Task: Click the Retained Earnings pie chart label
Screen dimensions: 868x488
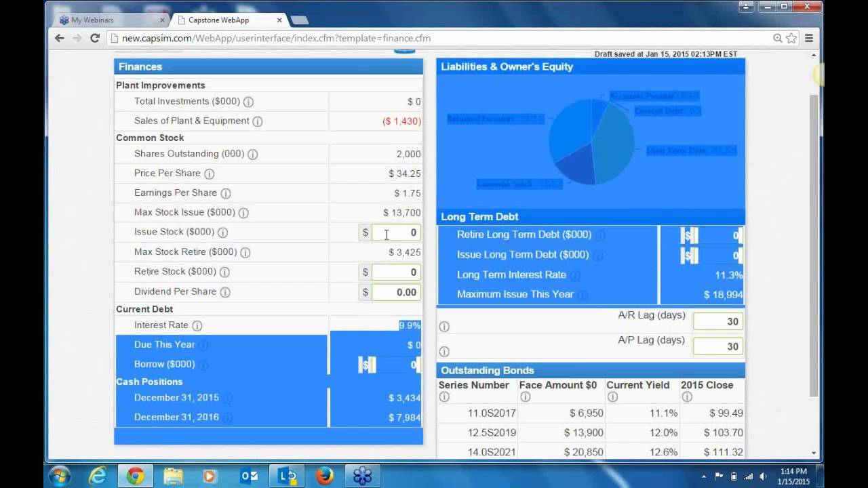Action: 496,119
